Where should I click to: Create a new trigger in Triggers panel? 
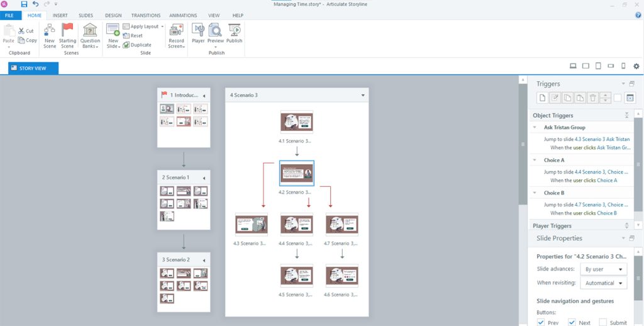click(541, 98)
